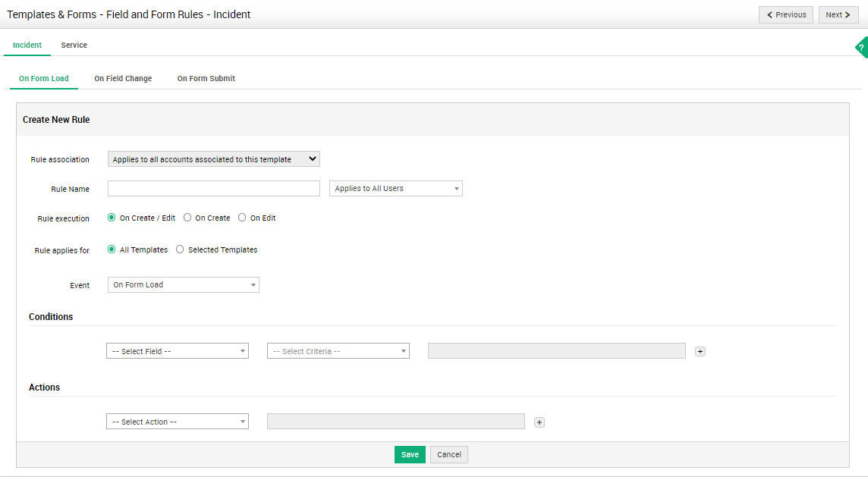The width and height of the screenshot is (868, 477).
Task: Click into the Rule Name text field
Action: 214,189
